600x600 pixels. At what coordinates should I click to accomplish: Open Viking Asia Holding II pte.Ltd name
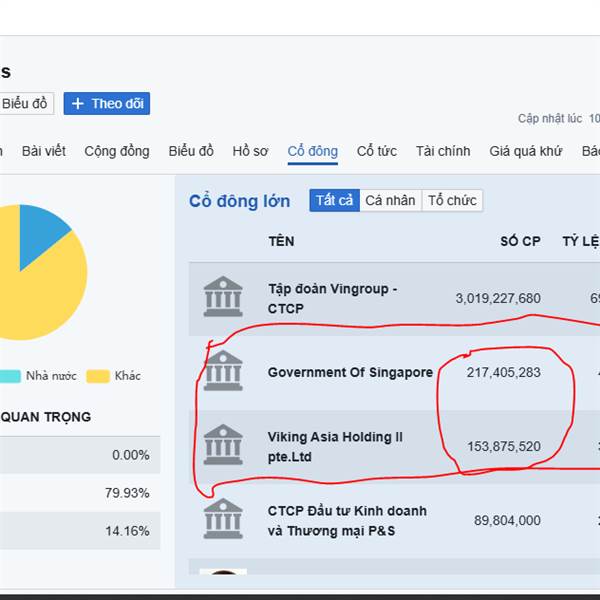click(x=335, y=447)
